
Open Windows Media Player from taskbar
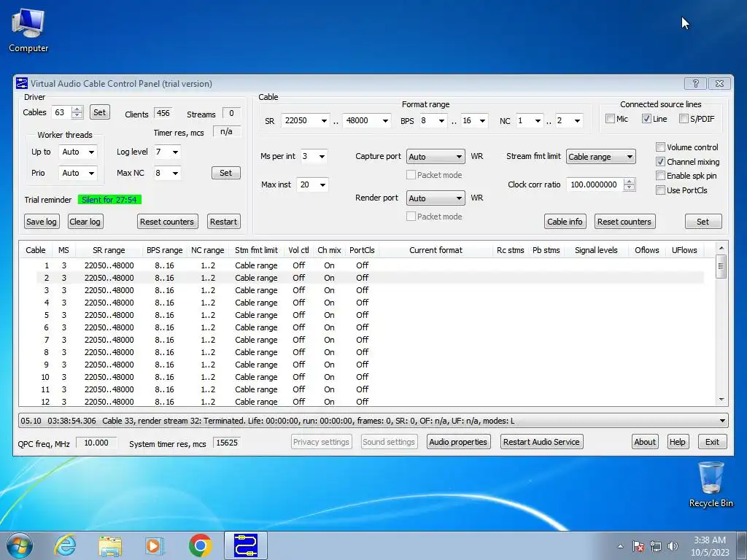pos(155,545)
